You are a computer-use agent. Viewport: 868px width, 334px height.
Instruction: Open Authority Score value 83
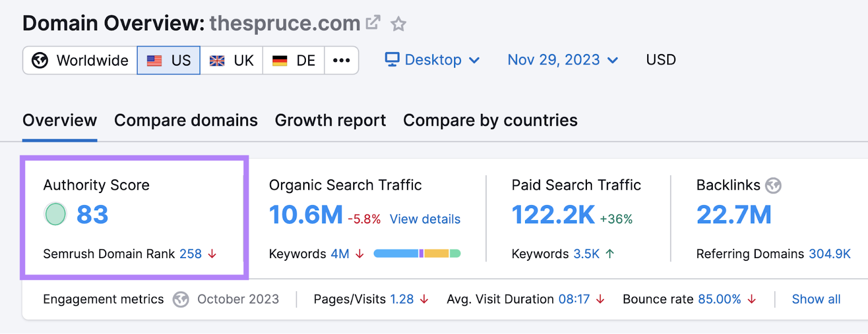(x=92, y=215)
